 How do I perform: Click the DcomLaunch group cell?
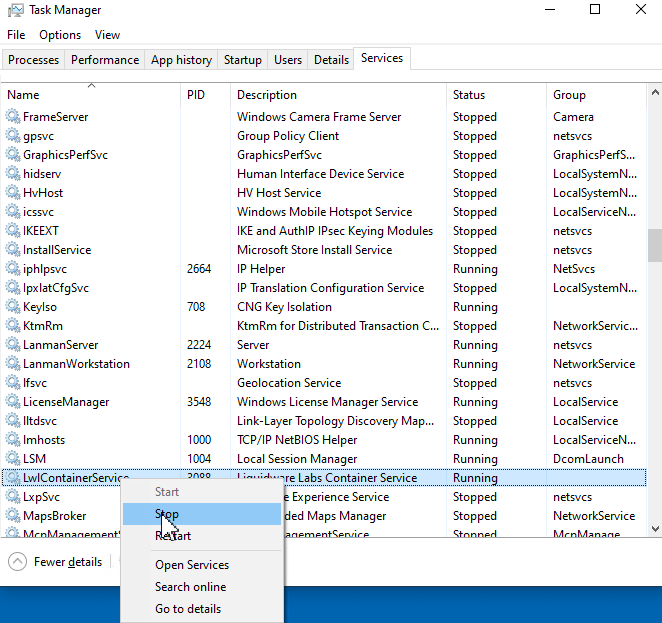click(588, 458)
